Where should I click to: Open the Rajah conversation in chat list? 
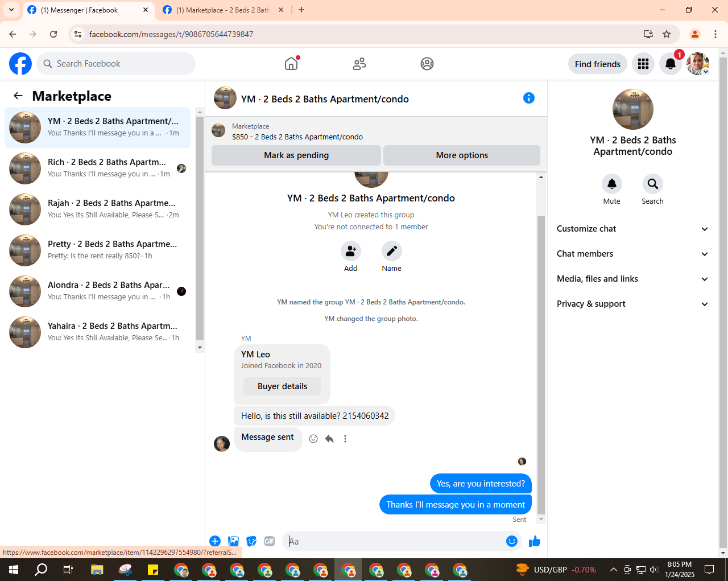point(98,209)
